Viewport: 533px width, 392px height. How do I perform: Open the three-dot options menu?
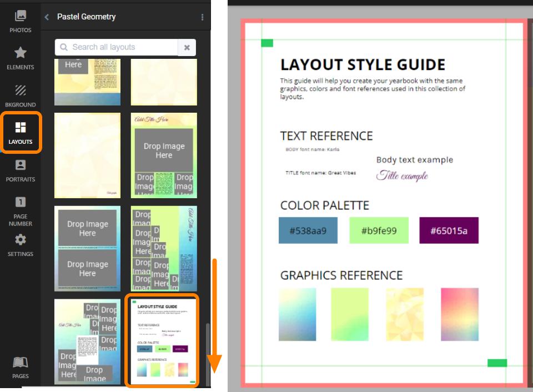click(202, 17)
